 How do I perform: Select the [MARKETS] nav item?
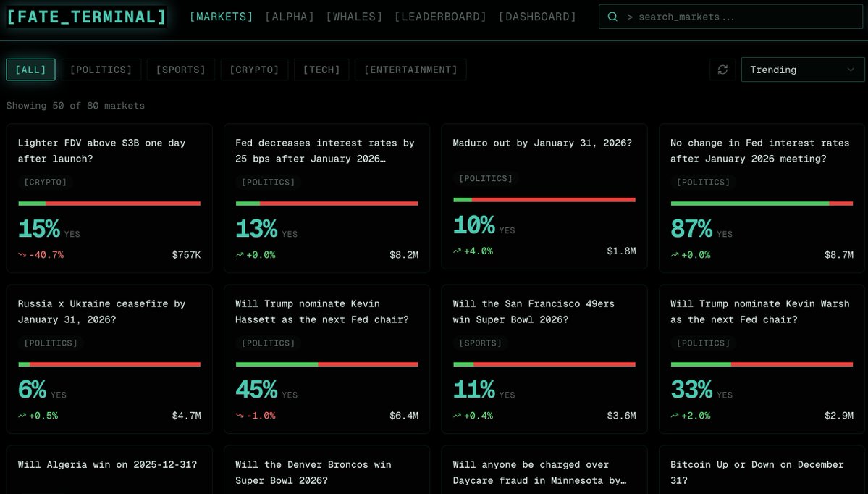[x=221, y=16]
